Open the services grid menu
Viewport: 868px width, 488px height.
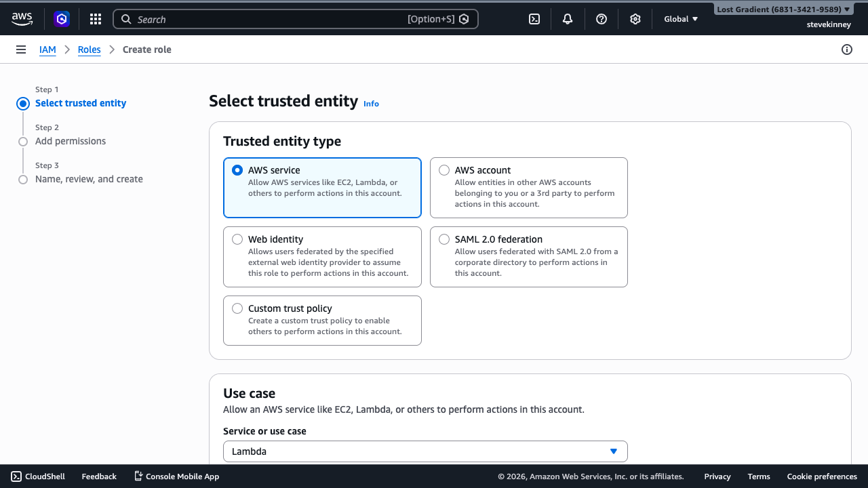(96, 19)
